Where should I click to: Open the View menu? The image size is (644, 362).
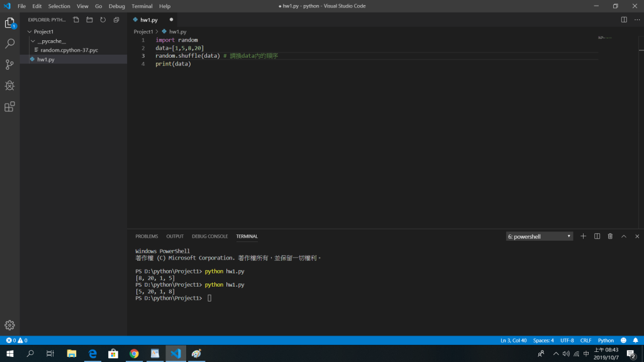[x=82, y=6]
